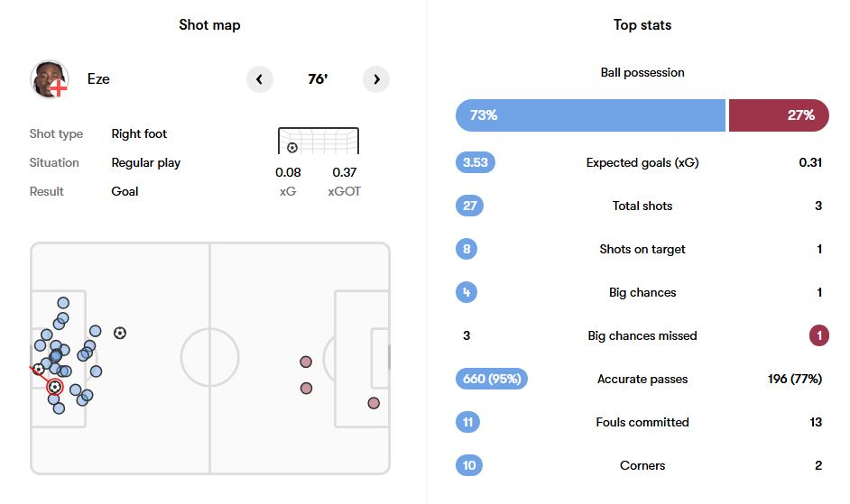
Task: Select the lower maroon shot near center
Action: 306,388
